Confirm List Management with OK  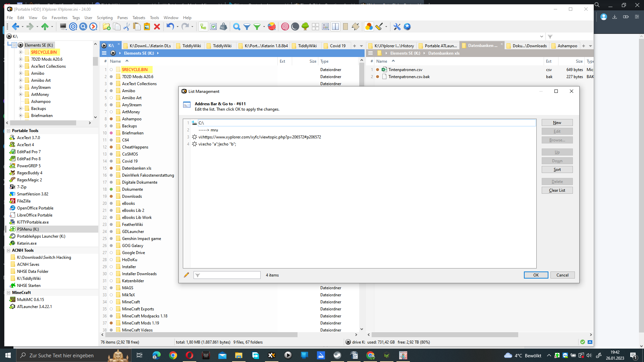tap(536, 275)
